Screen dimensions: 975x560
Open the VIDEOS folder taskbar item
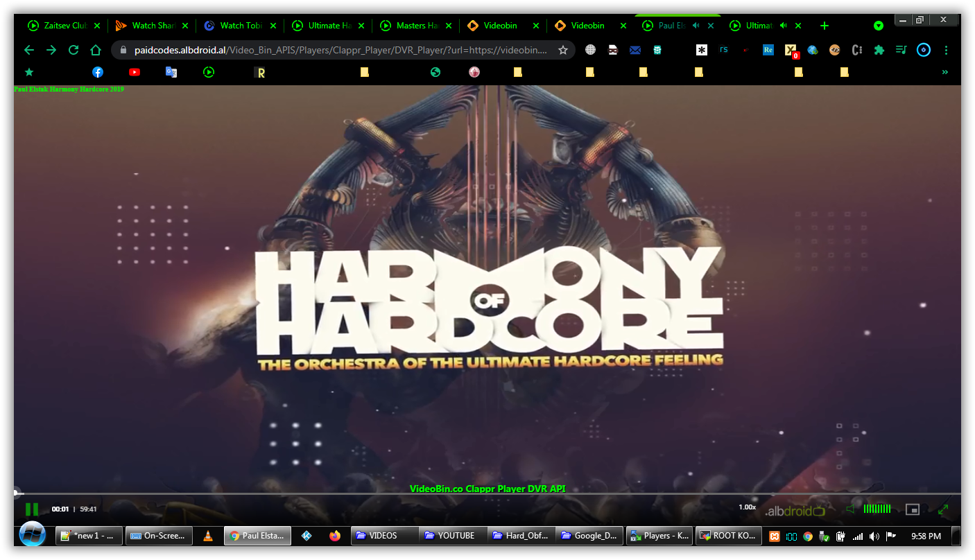click(385, 536)
